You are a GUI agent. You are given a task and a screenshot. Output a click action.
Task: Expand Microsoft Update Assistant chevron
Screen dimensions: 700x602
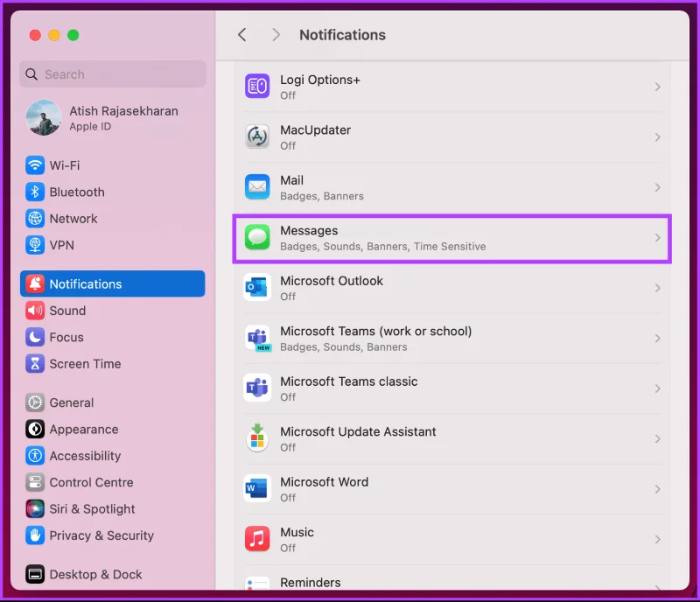click(x=658, y=439)
